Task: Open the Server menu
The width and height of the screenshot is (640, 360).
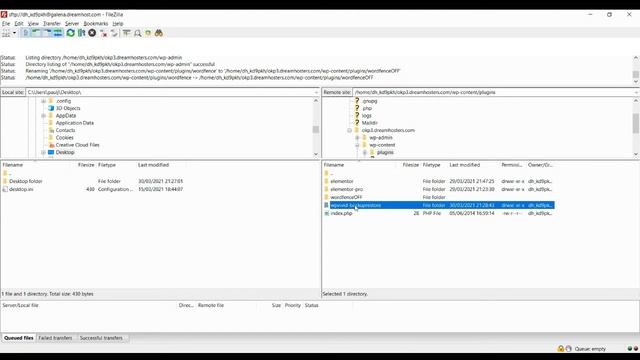Action: [72, 24]
